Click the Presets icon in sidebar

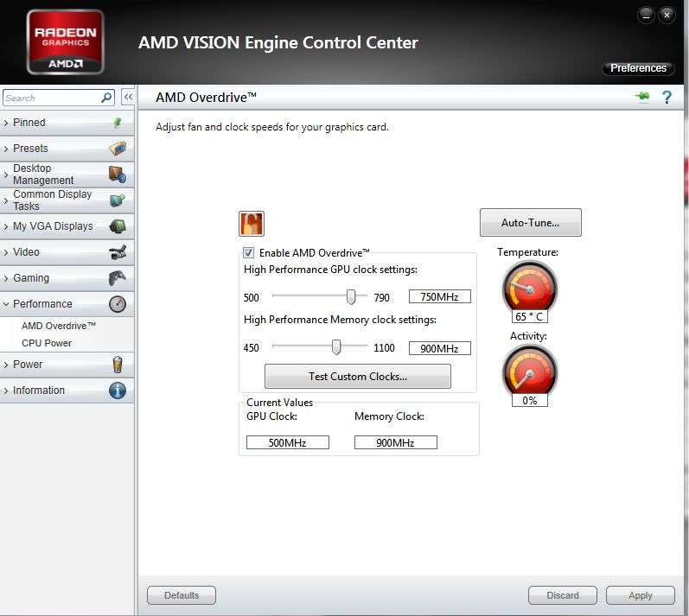(118, 149)
